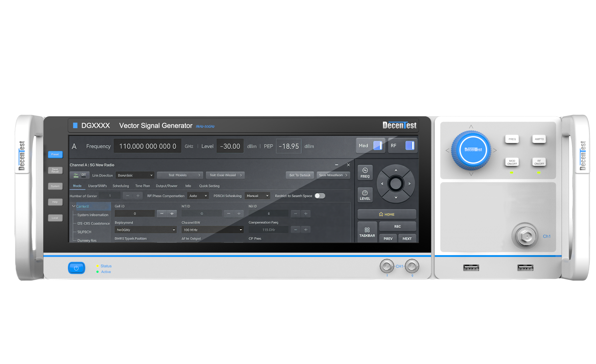Increase the Number of Carrier value
The width and height of the screenshot is (596, 364).
138,195
